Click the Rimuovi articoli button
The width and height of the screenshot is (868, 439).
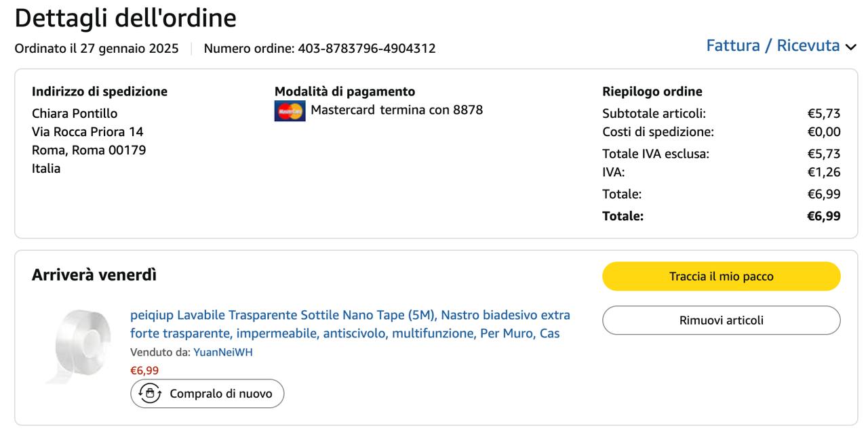point(721,320)
